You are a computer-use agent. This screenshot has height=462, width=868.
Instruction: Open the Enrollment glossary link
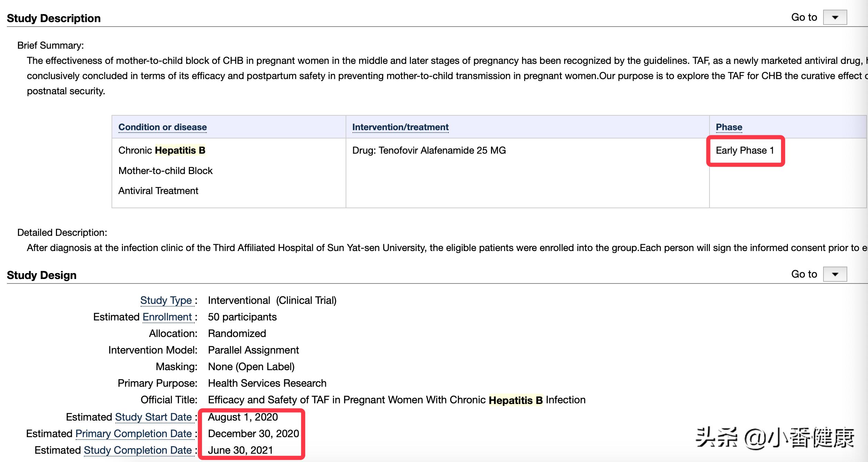pos(167,317)
